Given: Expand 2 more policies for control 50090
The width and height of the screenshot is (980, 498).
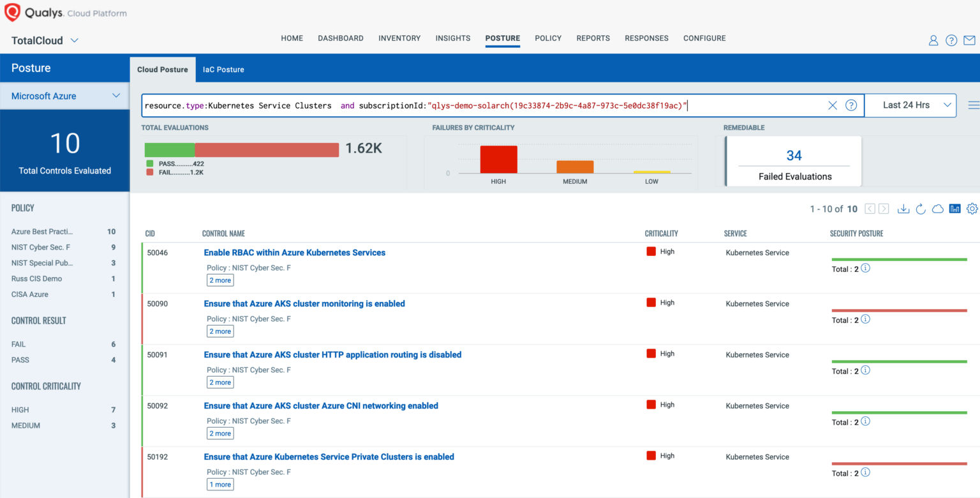Looking at the screenshot, I should tap(220, 331).
